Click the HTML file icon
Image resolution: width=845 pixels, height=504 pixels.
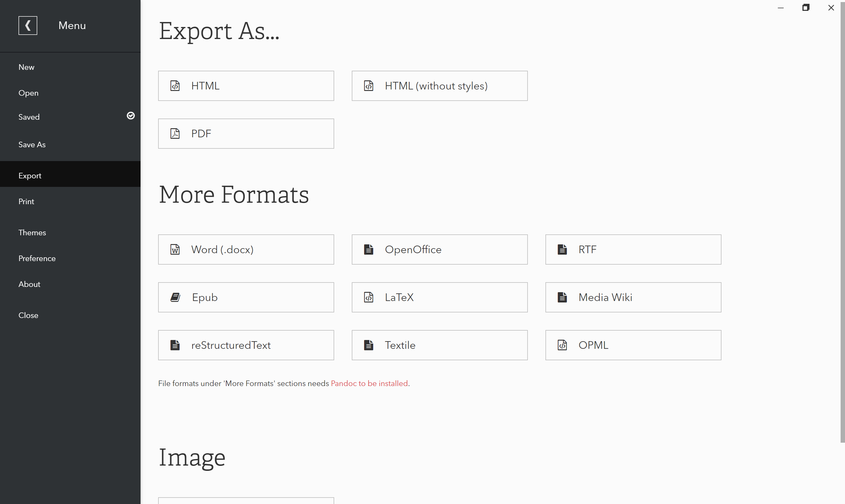click(x=175, y=86)
